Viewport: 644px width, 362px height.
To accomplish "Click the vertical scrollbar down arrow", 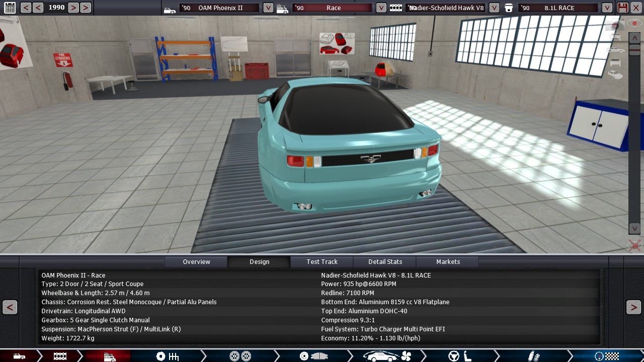I will (x=634, y=228).
